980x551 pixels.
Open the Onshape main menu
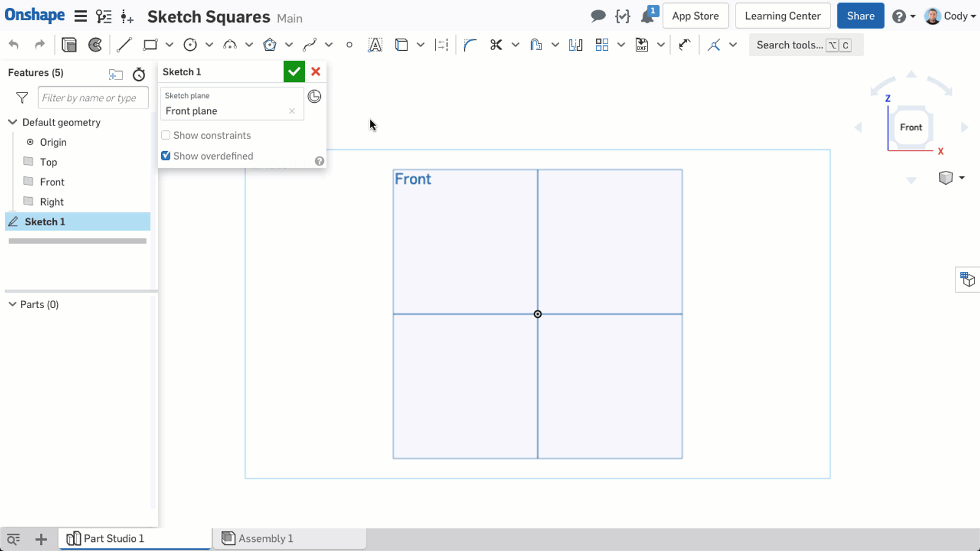coord(80,16)
